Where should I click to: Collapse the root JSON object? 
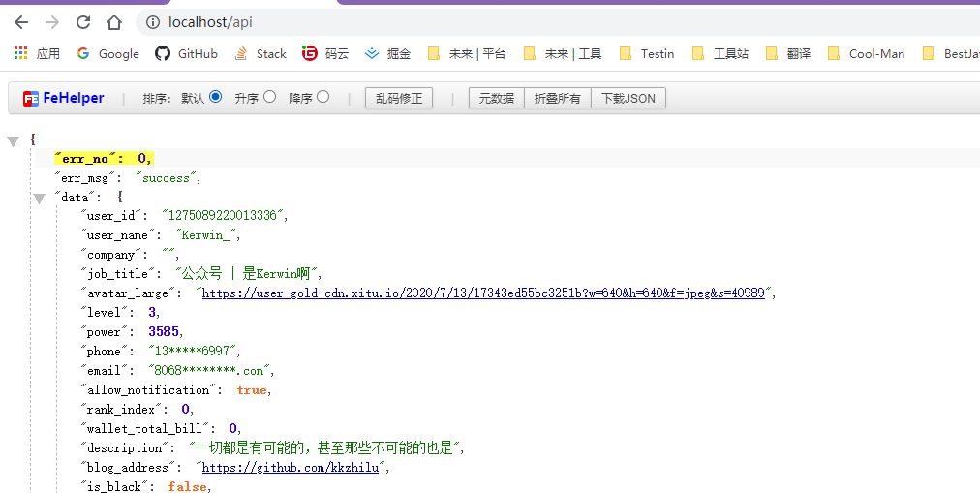(13, 141)
